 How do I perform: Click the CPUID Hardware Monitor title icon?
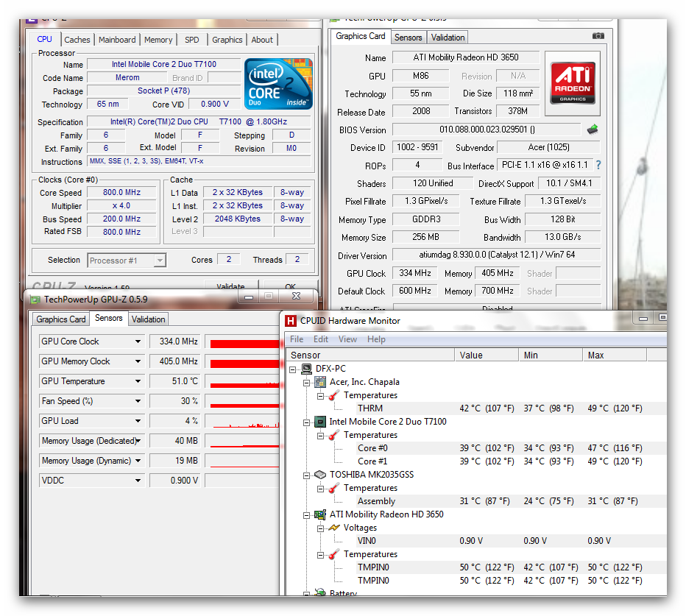[291, 321]
